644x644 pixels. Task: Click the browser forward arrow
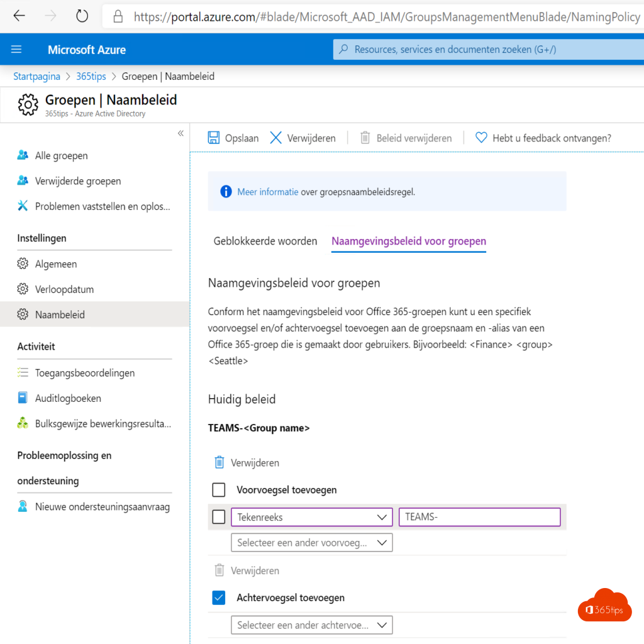50,16
